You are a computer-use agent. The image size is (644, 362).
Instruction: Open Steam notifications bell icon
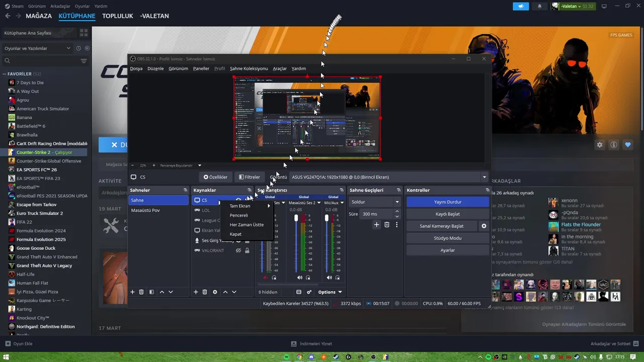[540, 6]
